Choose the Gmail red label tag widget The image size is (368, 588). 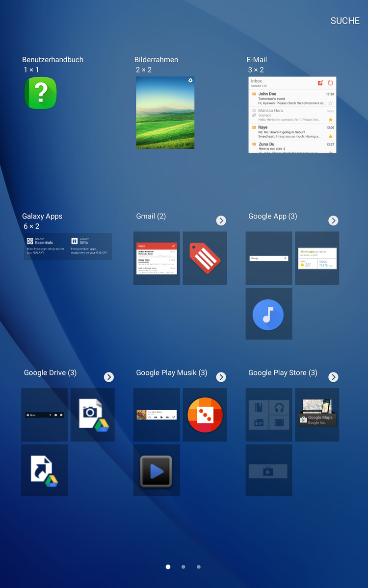click(x=205, y=258)
